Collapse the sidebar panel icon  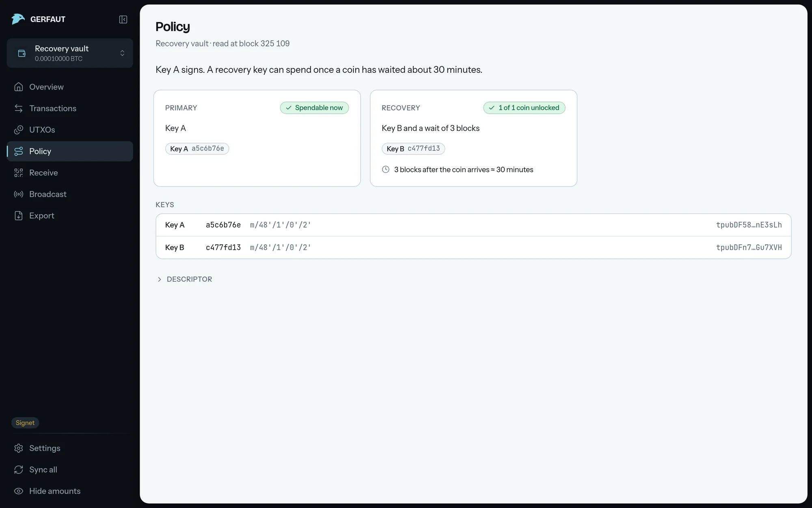pyautogui.click(x=123, y=20)
